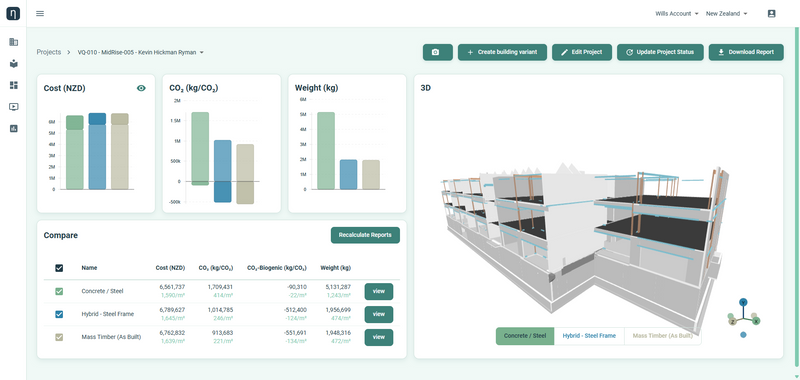Click the camera snapshot button
Viewport: 800px width, 380px height.
click(x=437, y=52)
